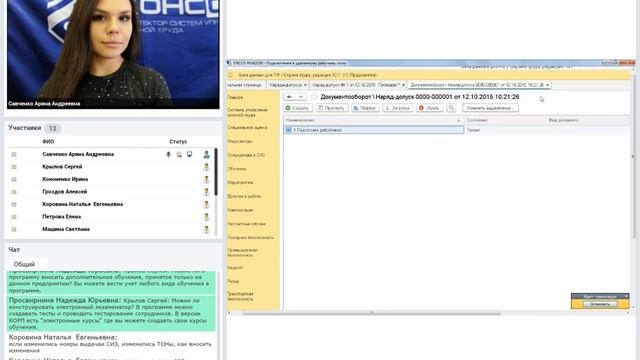Click the favorites star next to Документооборот title

(x=314, y=97)
